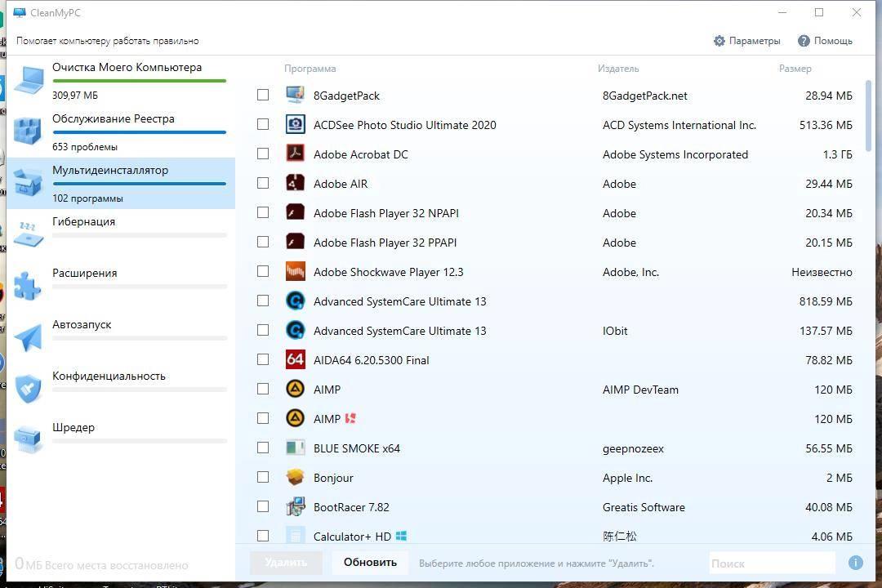Click the Расширения puzzle piece icon

tap(28, 286)
